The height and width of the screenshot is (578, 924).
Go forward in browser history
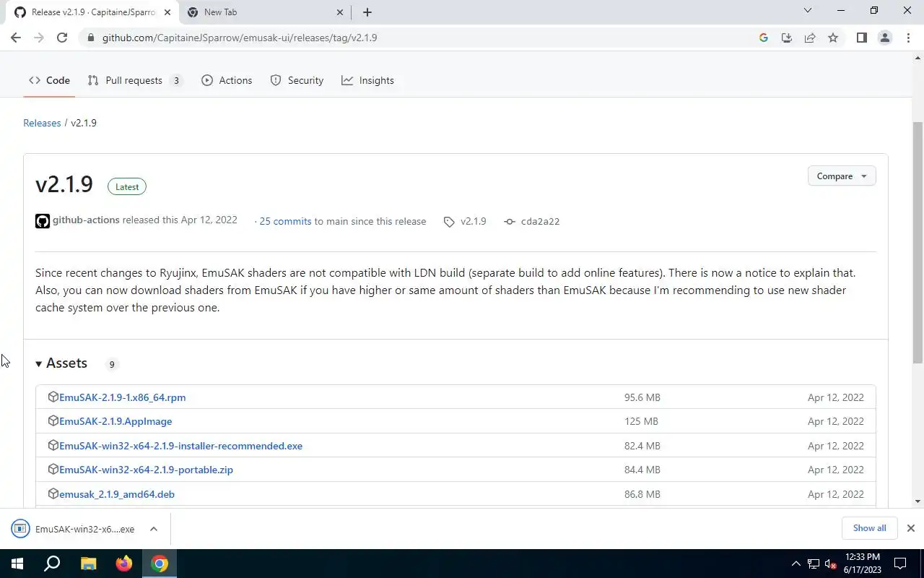click(39, 38)
